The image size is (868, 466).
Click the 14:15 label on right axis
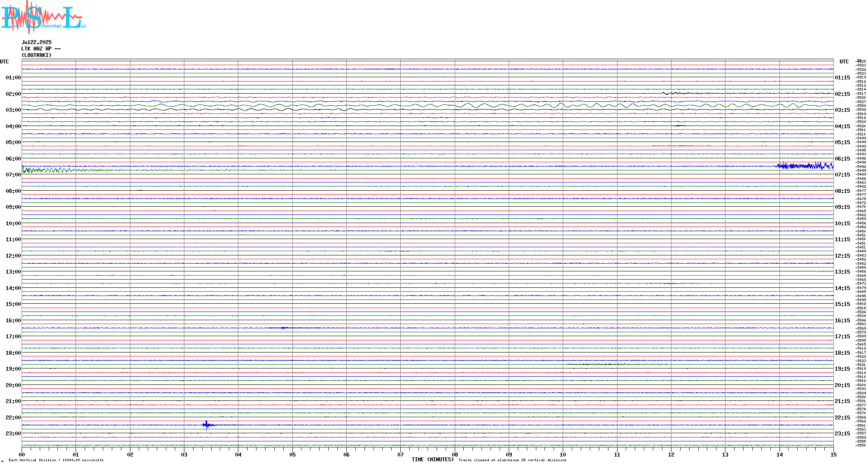pos(843,288)
